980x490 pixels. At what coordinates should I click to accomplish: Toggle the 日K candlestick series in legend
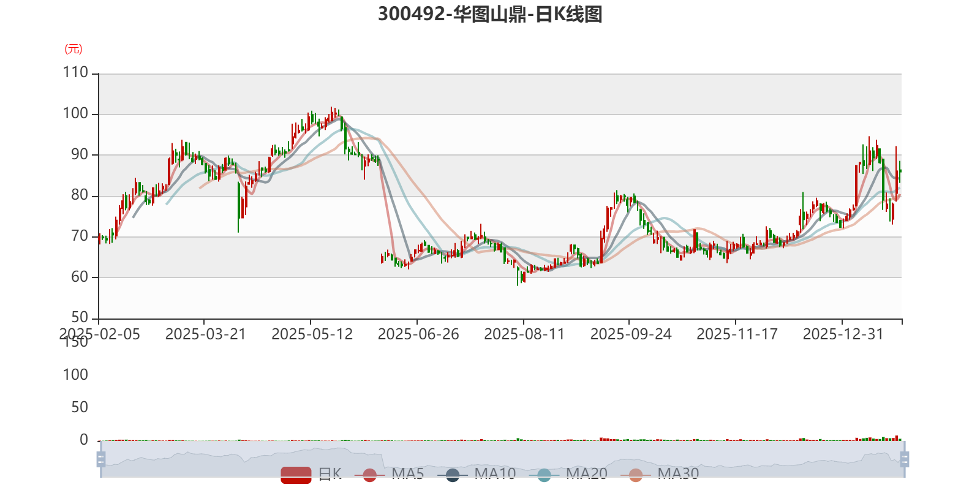point(311,474)
